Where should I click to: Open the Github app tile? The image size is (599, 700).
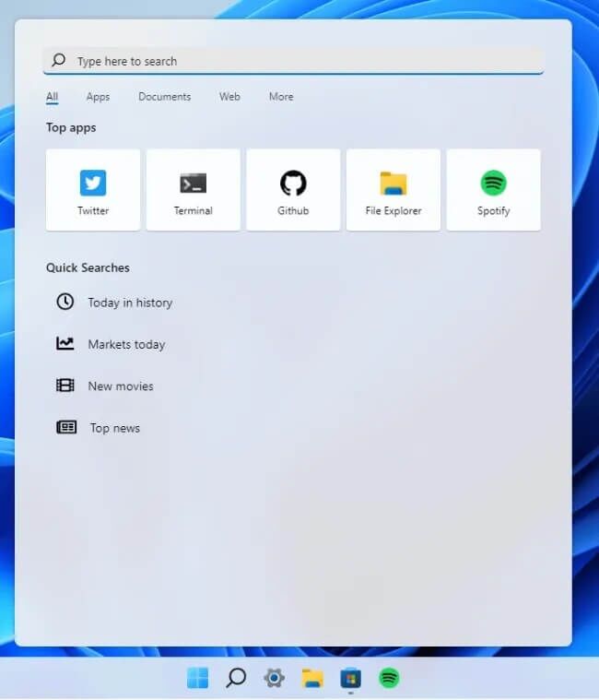[x=293, y=190]
